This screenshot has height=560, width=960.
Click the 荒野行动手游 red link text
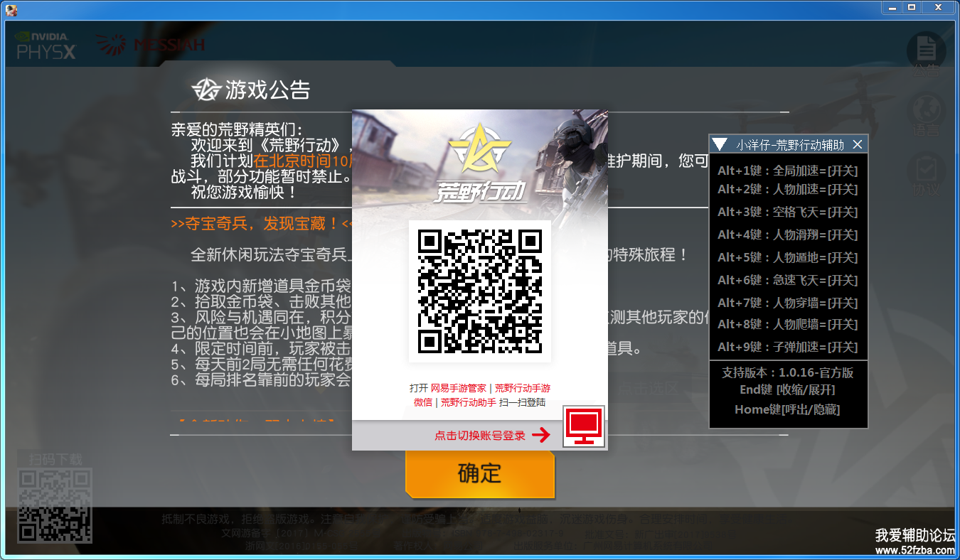(x=523, y=388)
